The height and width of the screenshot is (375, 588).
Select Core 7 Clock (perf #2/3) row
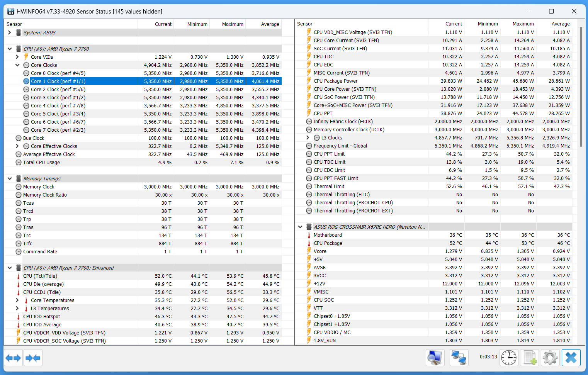(x=143, y=130)
